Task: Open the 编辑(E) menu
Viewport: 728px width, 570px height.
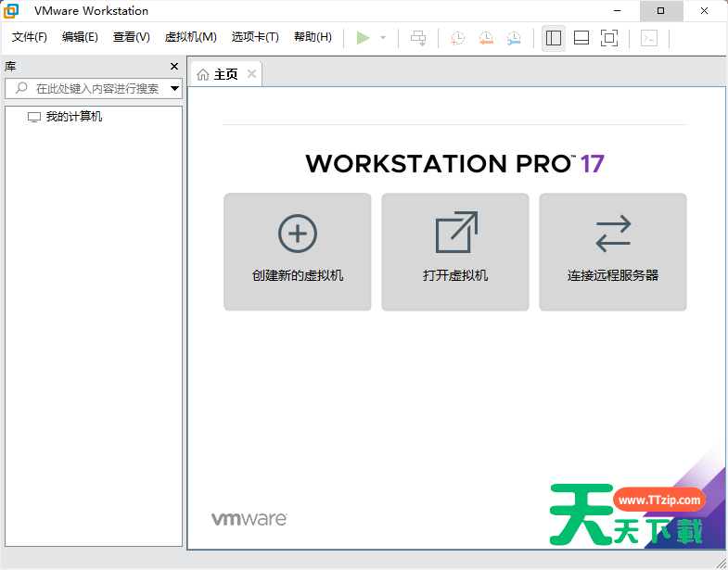Action: tap(80, 37)
